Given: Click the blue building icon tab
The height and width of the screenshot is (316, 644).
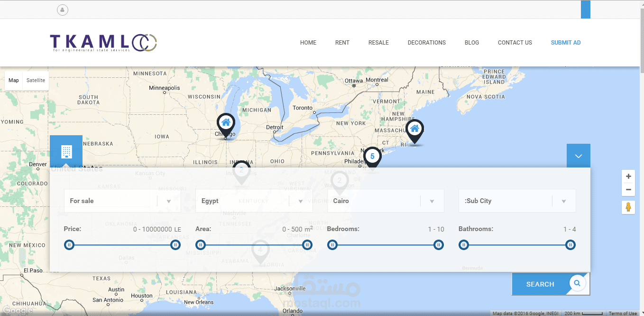Looking at the screenshot, I should coord(66,152).
